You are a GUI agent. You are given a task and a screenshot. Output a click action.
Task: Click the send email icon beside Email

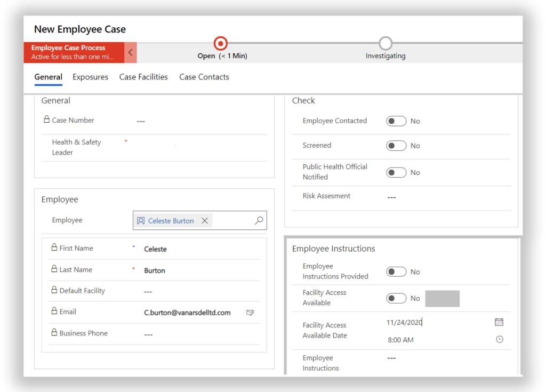(250, 313)
